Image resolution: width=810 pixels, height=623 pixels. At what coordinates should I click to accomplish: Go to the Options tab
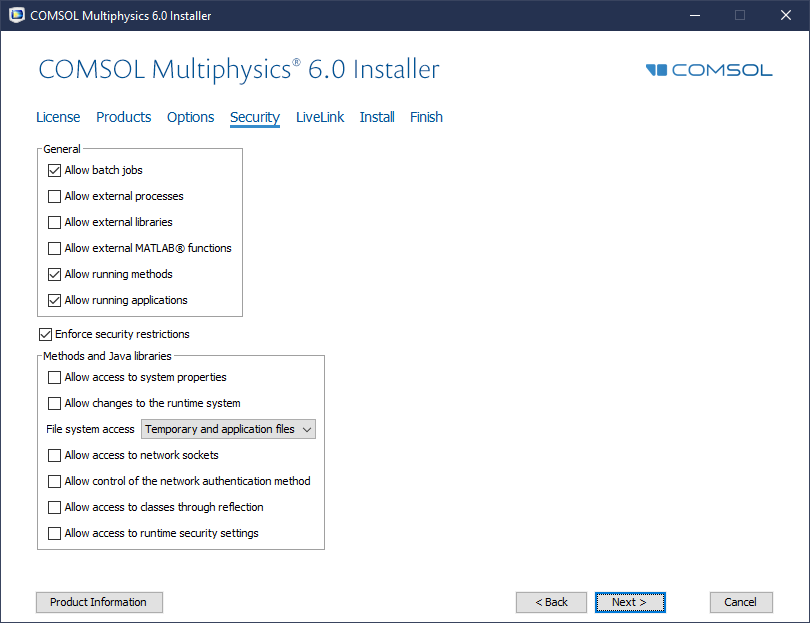[190, 117]
